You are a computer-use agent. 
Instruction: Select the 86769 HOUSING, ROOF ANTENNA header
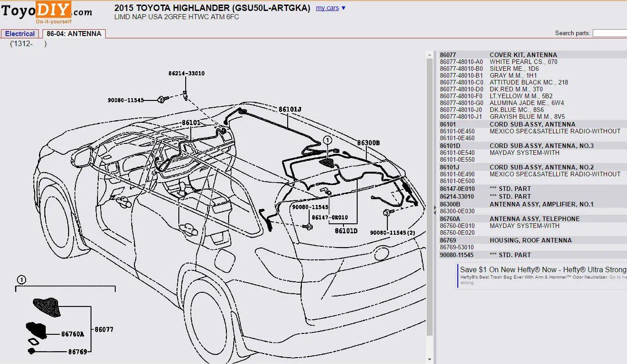pos(533,240)
